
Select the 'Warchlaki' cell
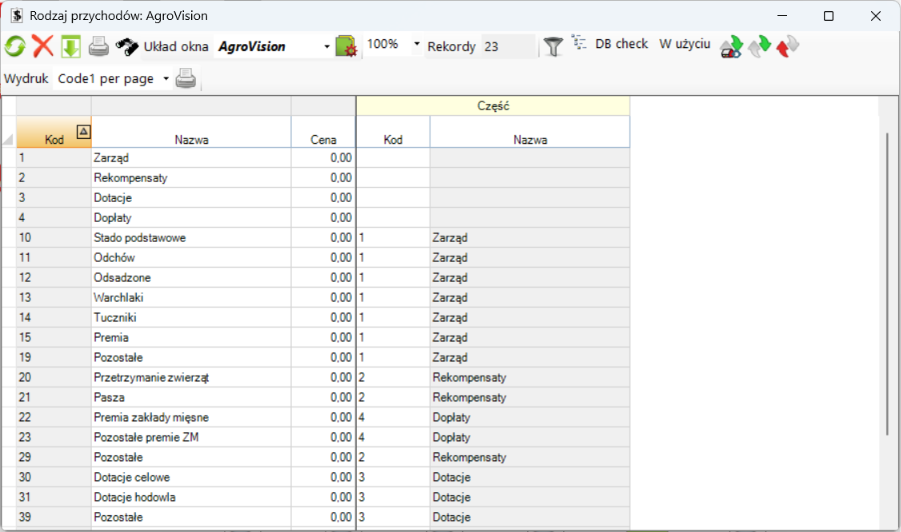pyautogui.click(x=191, y=298)
